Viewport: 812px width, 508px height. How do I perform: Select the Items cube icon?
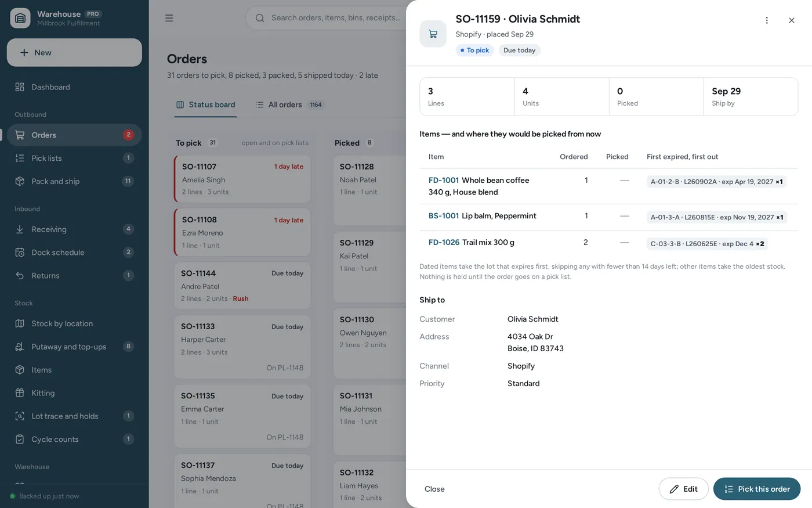click(20, 370)
